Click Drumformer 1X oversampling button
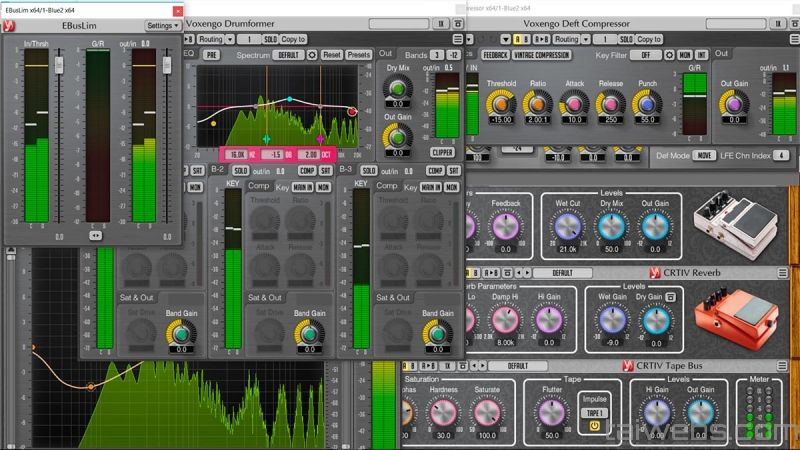Image resolution: width=800 pixels, height=450 pixels. (441, 23)
